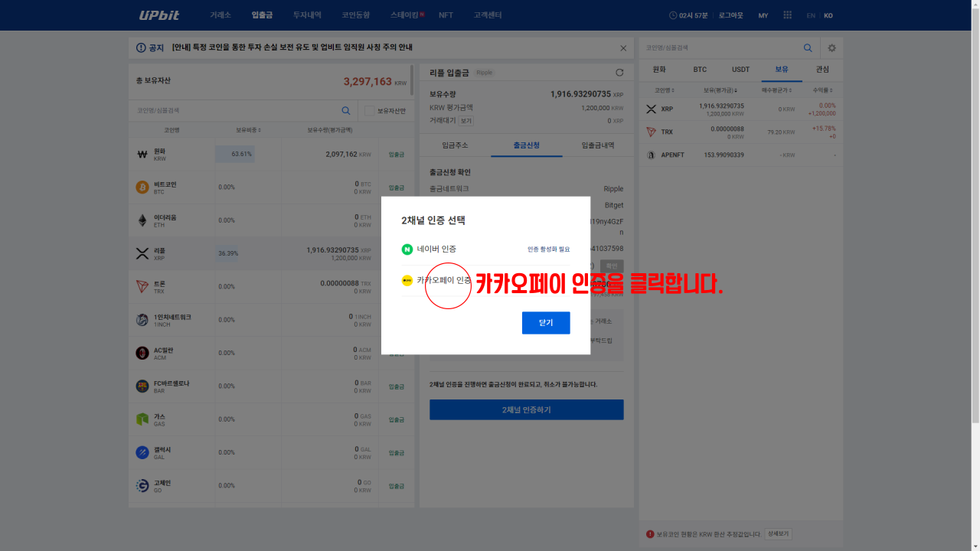Switch to the 출금신청 tab
980x551 pixels.
[x=527, y=145]
